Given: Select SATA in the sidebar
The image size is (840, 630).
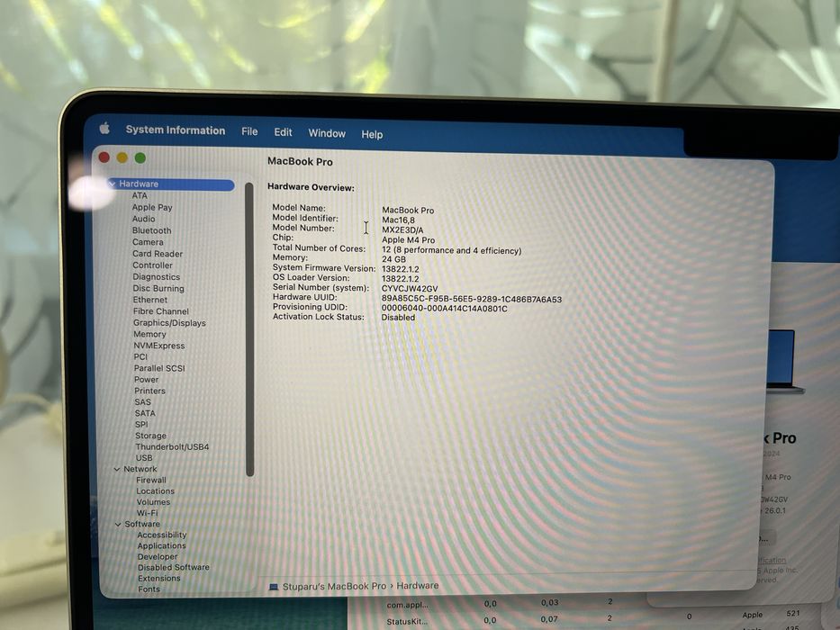Looking at the screenshot, I should pyautogui.click(x=145, y=414).
